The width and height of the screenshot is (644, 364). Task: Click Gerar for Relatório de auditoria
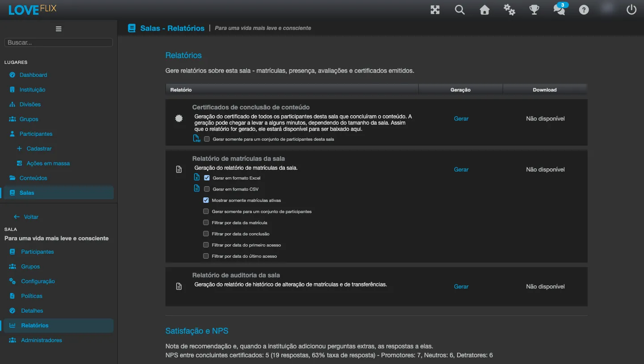pos(461,287)
